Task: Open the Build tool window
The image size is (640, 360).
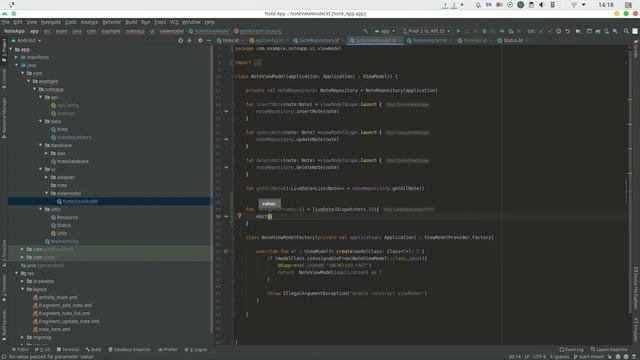Action: (x=93, y=349)
